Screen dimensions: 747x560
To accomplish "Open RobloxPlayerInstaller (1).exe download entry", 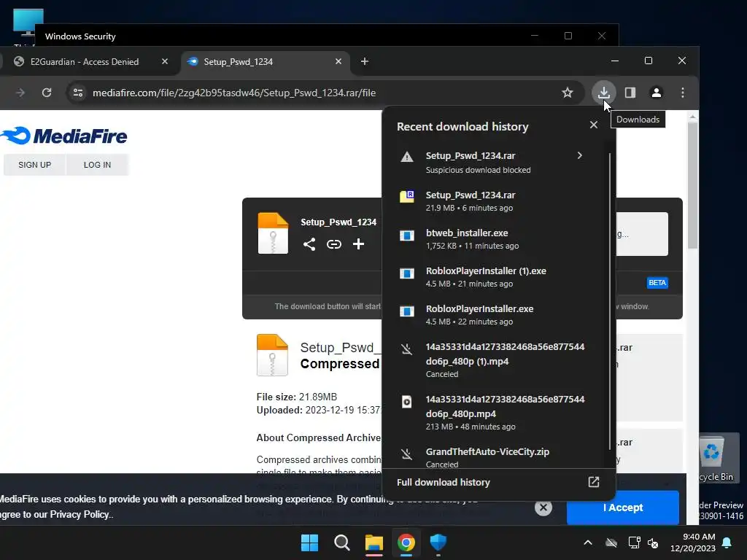I will click(x=495, y=276).
